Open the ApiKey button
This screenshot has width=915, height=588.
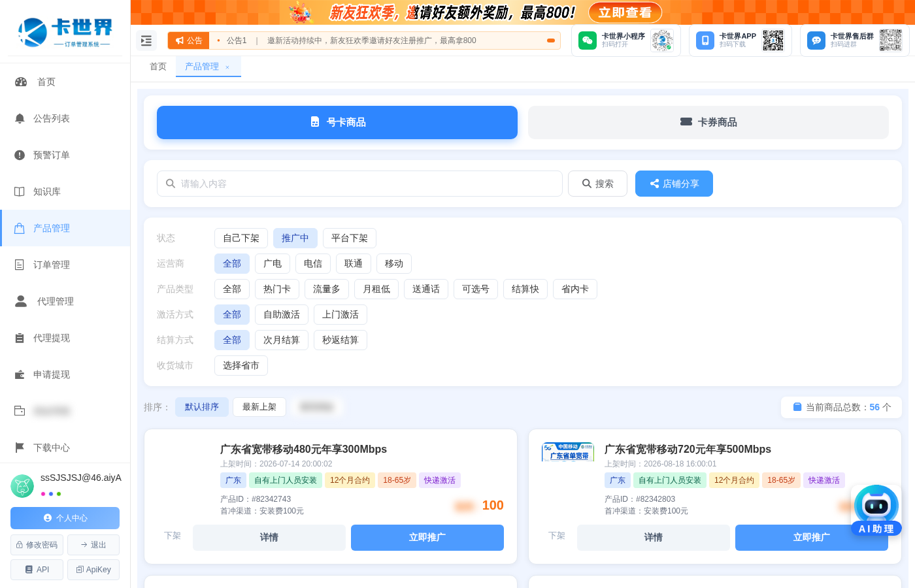(93, 570)
